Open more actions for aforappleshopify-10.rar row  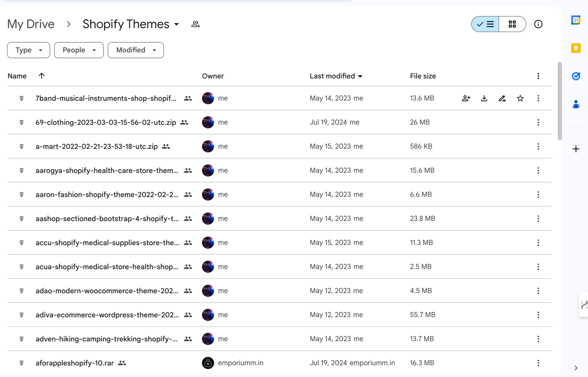click(538, 363)
